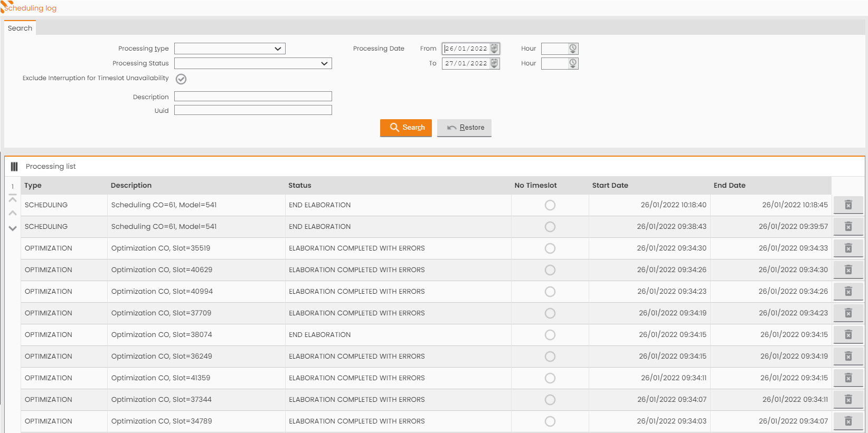Delete the Slot=34789 optimization row
The height and width of the screenshot is (433, 868).
[848, 421]
